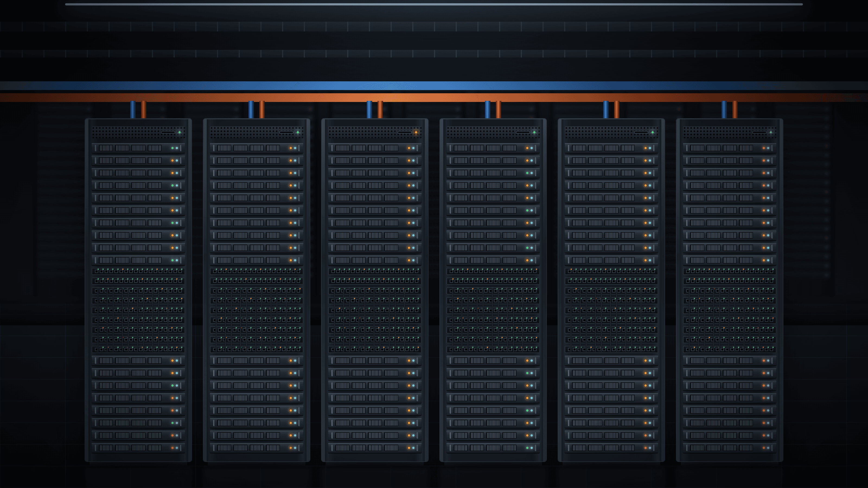Click the green status LED atop the second rack

[298, 132]
